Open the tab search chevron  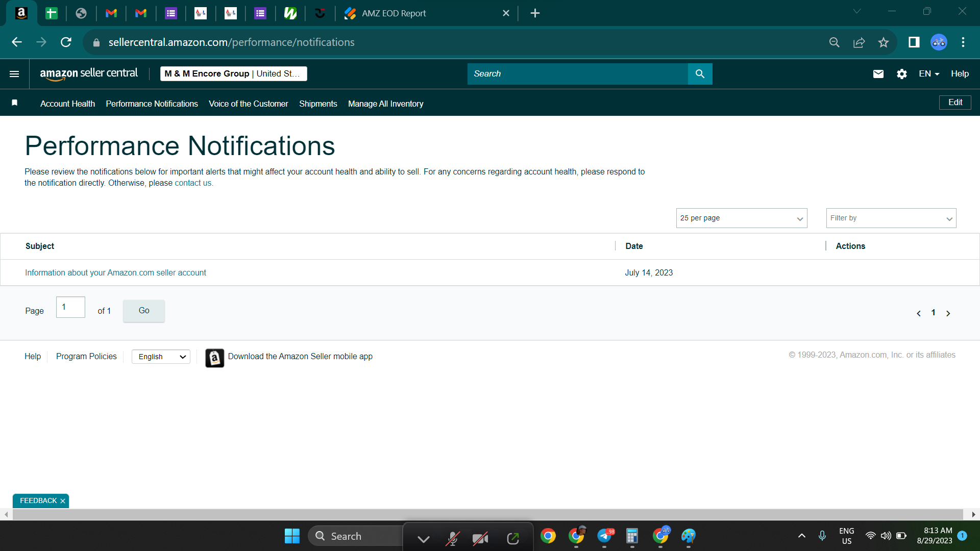point(857,12)
